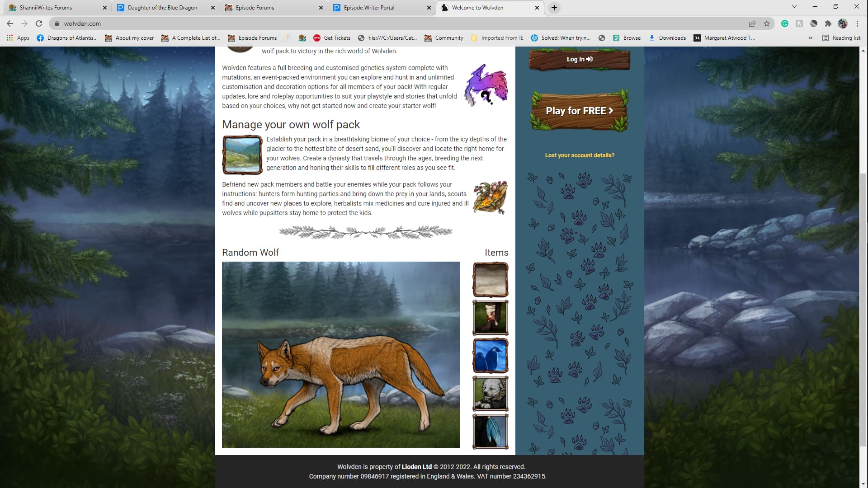Select the blue feather item
The width and height of the screenshot is (868, 488).
(491, 432)
